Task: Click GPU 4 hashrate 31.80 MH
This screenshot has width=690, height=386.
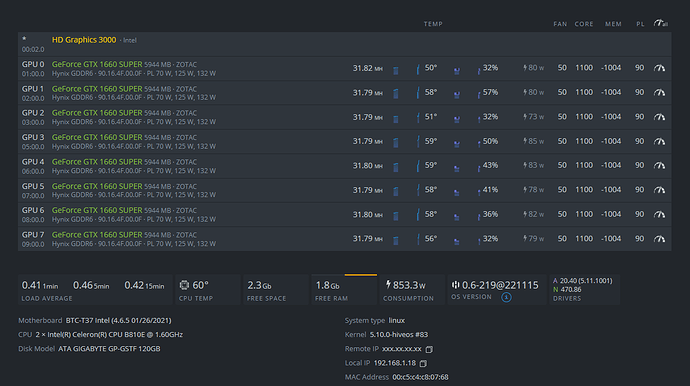Action: 367,166
